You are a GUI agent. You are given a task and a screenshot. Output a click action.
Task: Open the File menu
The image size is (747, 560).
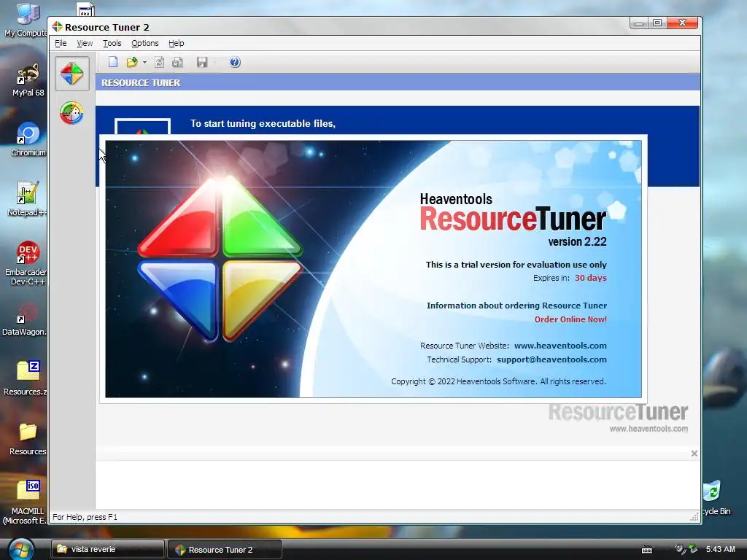(x=61, y=43)
